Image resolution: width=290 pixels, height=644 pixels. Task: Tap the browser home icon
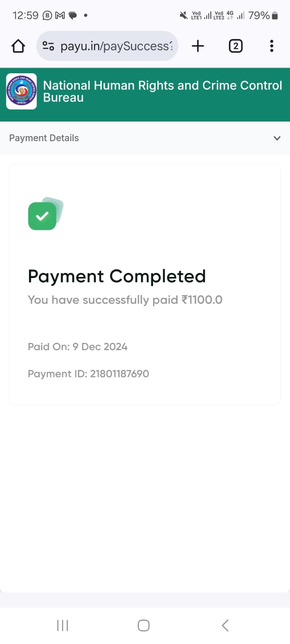tap(18, 46)
